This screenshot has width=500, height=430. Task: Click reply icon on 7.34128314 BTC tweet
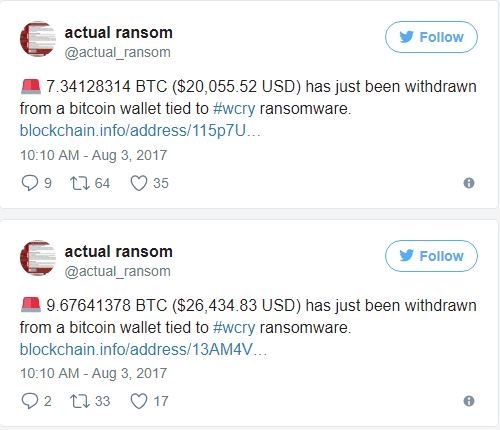30,183
